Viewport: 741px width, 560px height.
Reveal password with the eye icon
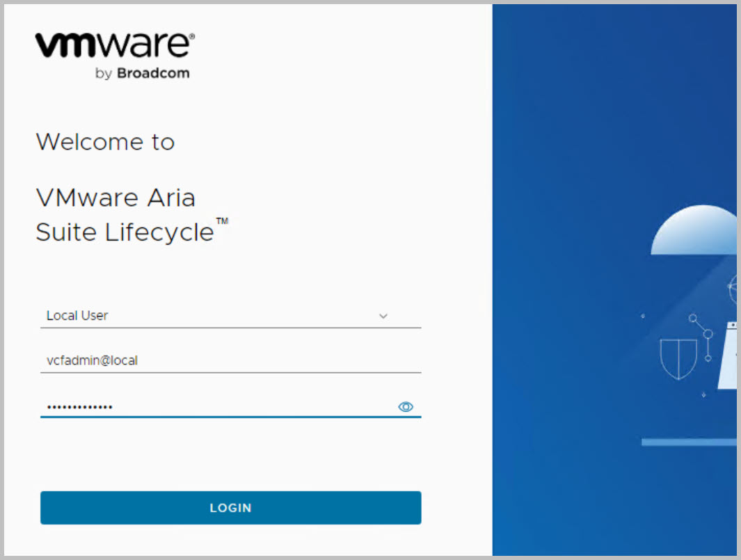coord(406,407)
